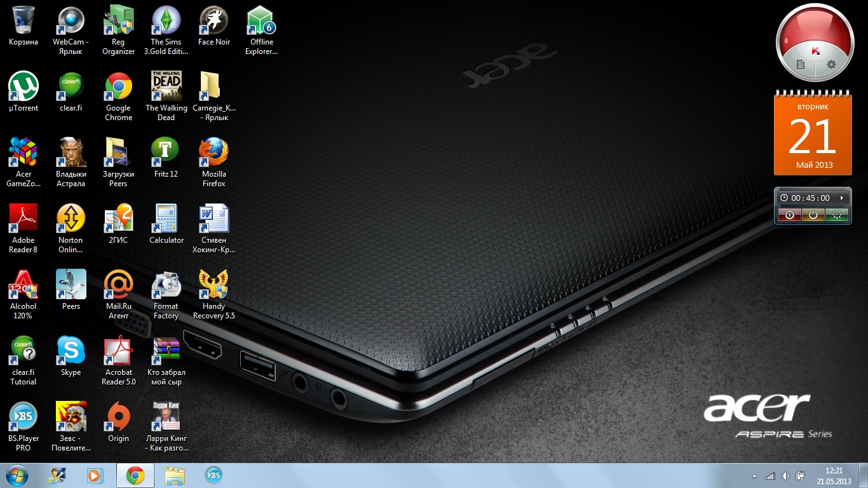Screen dimensions: 868x488
Task: Click the Show desktop strip on taskbar
Action: tap(863, 476)
